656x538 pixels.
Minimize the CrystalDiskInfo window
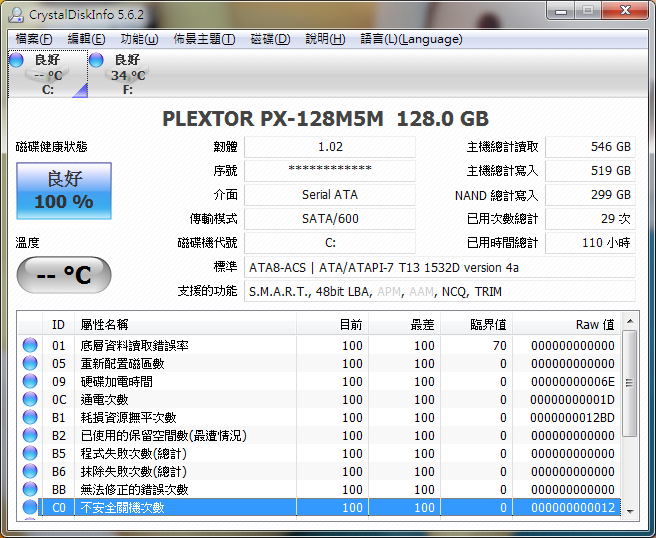pyautogui.click(x=561, y=10)
